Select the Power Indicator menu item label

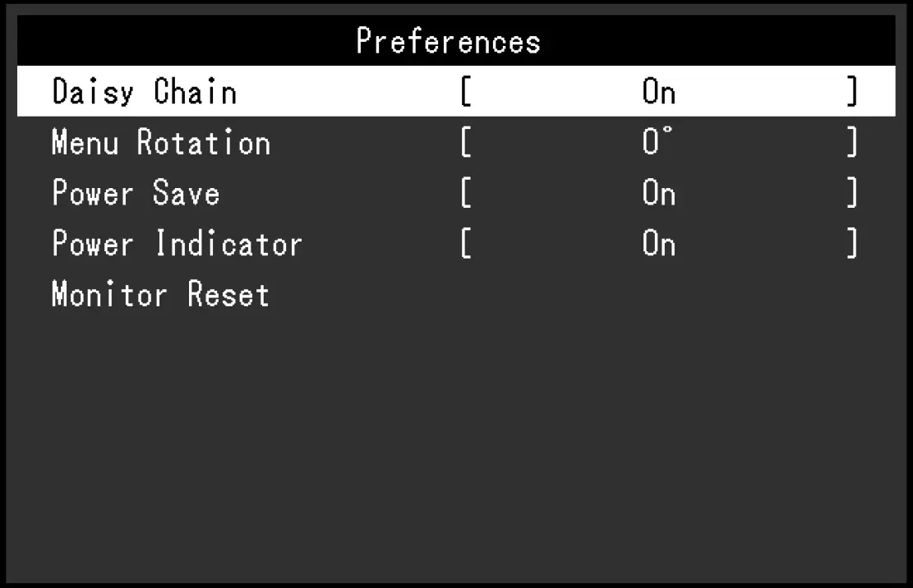click(178, 244)
